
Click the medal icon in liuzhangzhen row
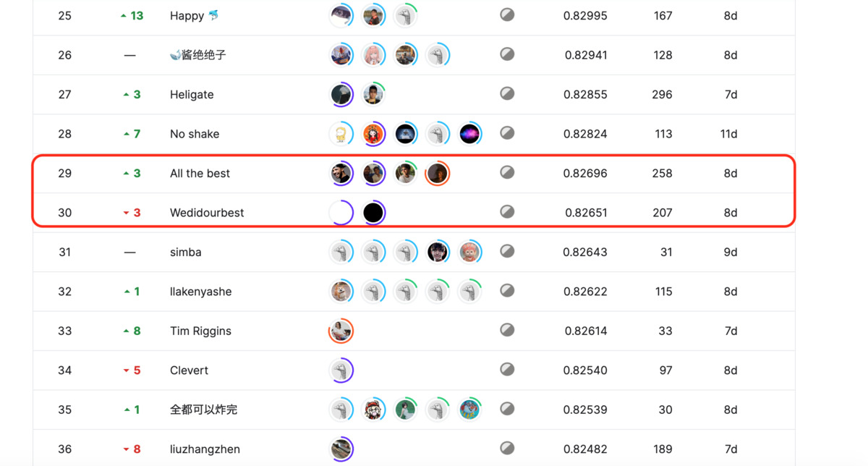(x=507, y=448)
